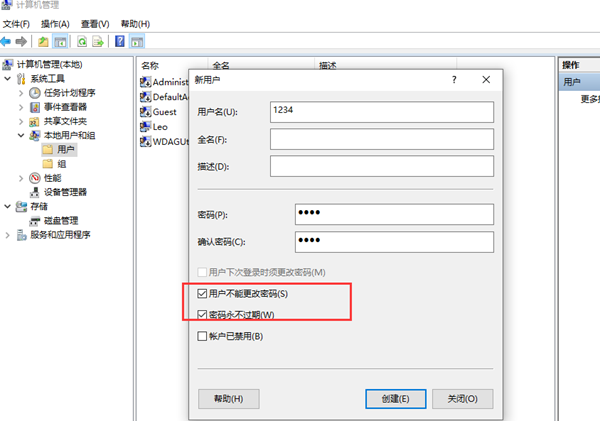Click the Back arrow toolbar icon

(6, 42)
